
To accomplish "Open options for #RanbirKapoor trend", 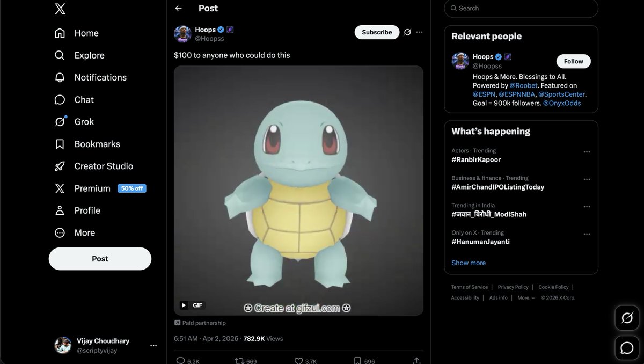I will pyautogui.click(x=587, y=152).
